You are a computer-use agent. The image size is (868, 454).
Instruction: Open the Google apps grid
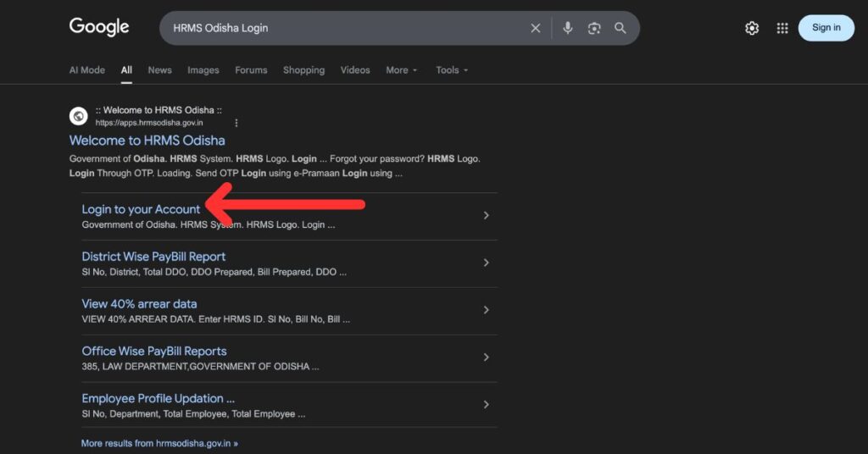click(782, 28)
